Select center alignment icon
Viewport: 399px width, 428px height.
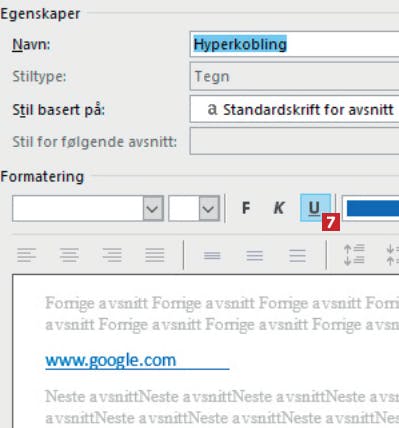(x=69, y=255)
